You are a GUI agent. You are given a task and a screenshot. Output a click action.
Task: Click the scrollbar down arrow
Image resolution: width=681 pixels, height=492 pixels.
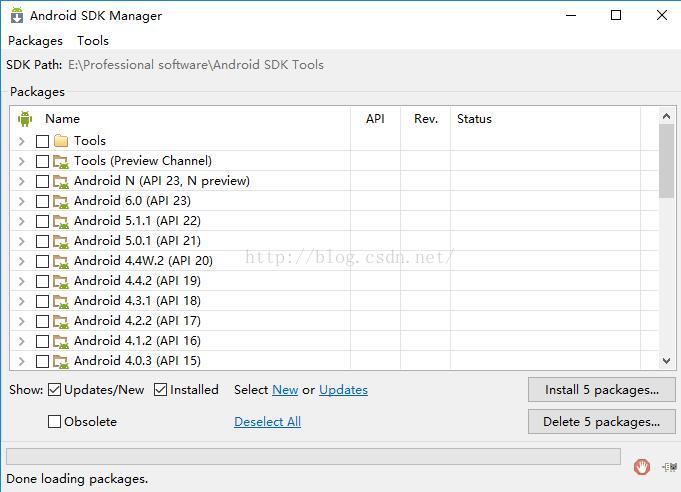pyautogui.click(x=666, y=361)
